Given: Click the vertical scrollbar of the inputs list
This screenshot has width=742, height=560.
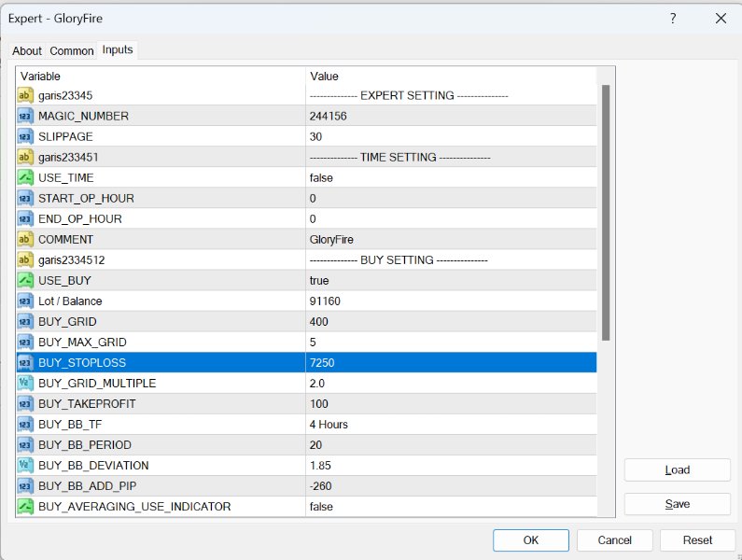Looking at the screenshot, I should click(x=605, y=213).
